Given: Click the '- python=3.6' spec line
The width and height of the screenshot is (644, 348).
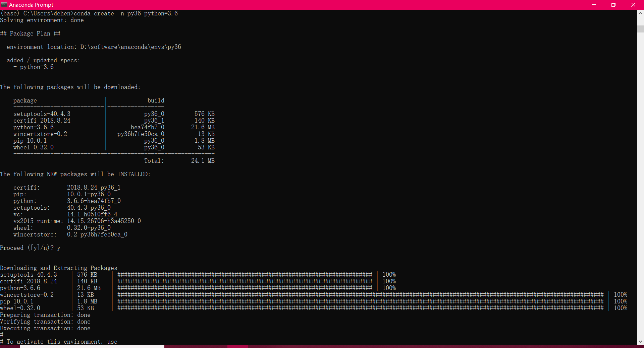Looking at the screenshot, I should pyautogui.click(x=34, y=67).
